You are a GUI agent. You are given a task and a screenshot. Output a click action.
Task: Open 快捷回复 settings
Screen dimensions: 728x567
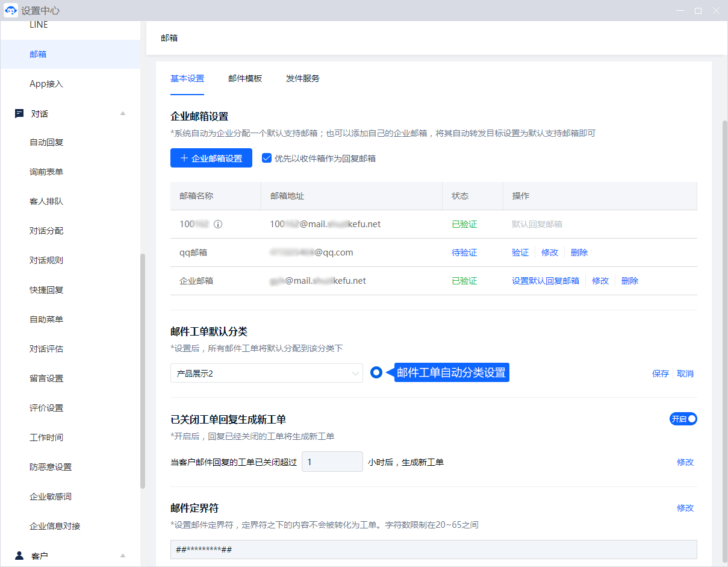pyautogui.click(x=46, y=290)
